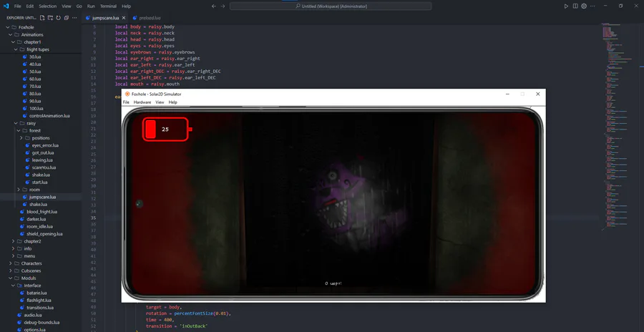Refresh the Explorer file tree
The image size is (644, 332).
tap(59, 18)
